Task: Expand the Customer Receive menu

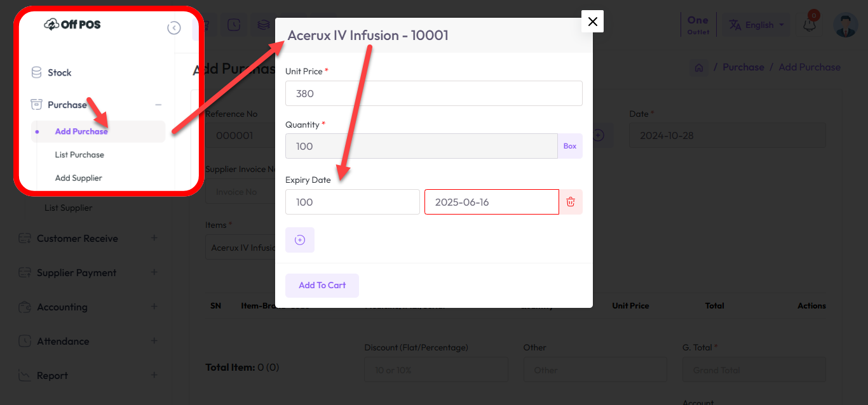Action: coord(154,238)
